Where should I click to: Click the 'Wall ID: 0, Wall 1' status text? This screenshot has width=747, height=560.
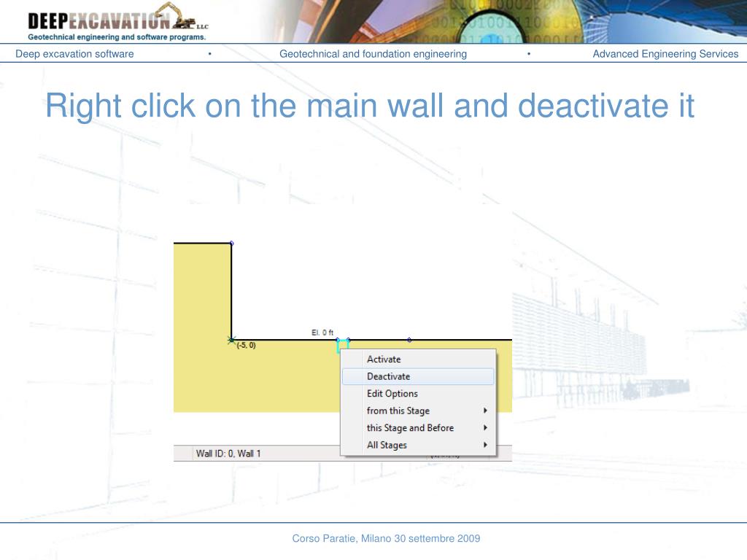click(228, 454)
